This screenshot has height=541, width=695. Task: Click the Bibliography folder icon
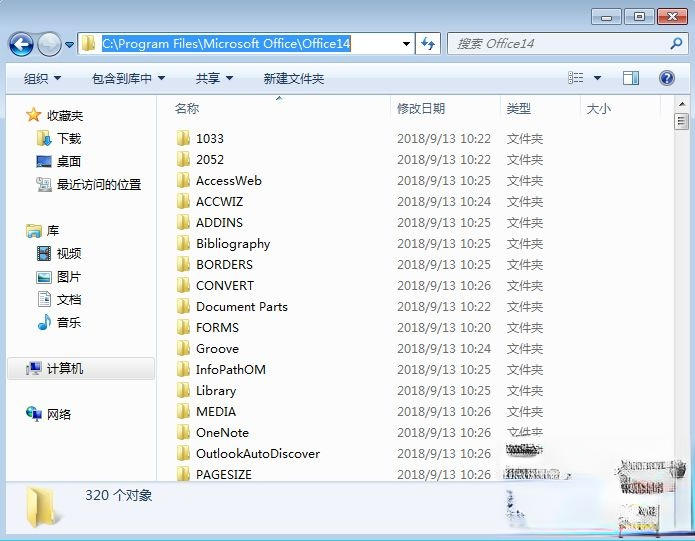coord(183,243)
